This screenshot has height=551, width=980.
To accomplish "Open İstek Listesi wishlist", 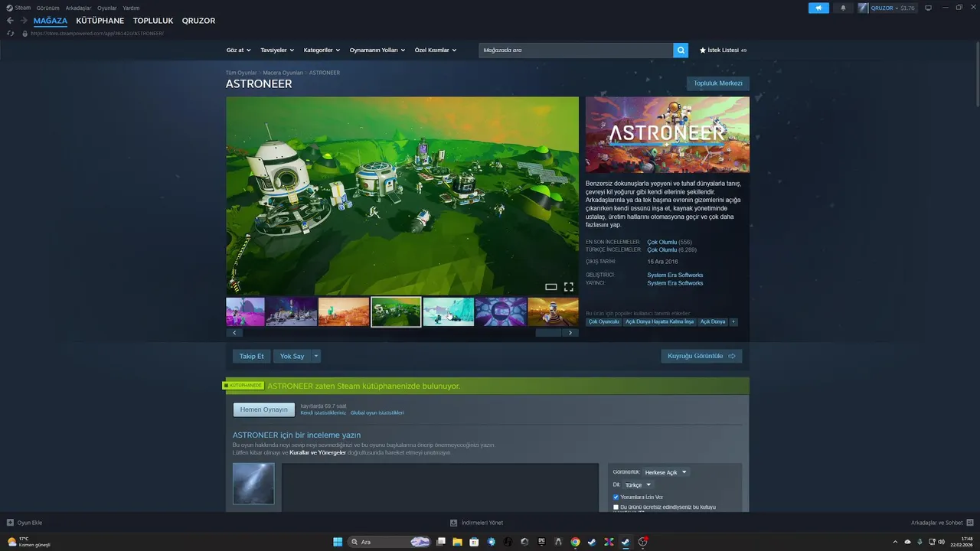I will click(x=723, y=50).
